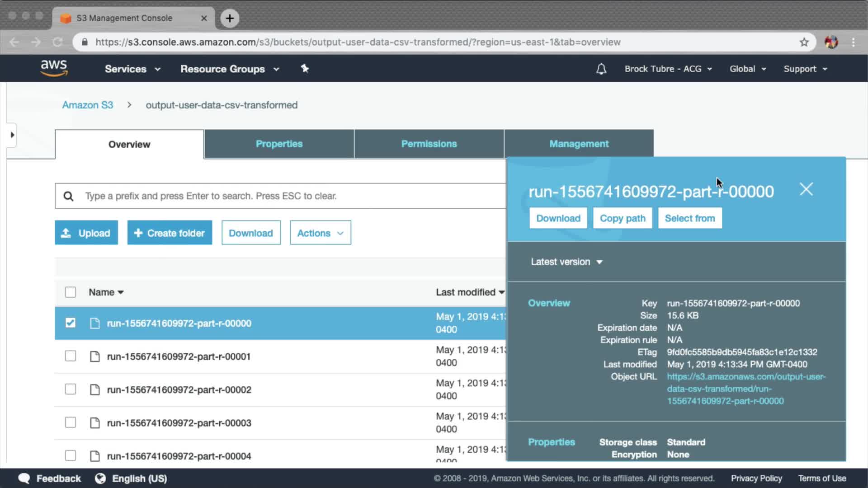The image size is (868, 488).
Task: Switch to the Management tab
Action: 579,144
